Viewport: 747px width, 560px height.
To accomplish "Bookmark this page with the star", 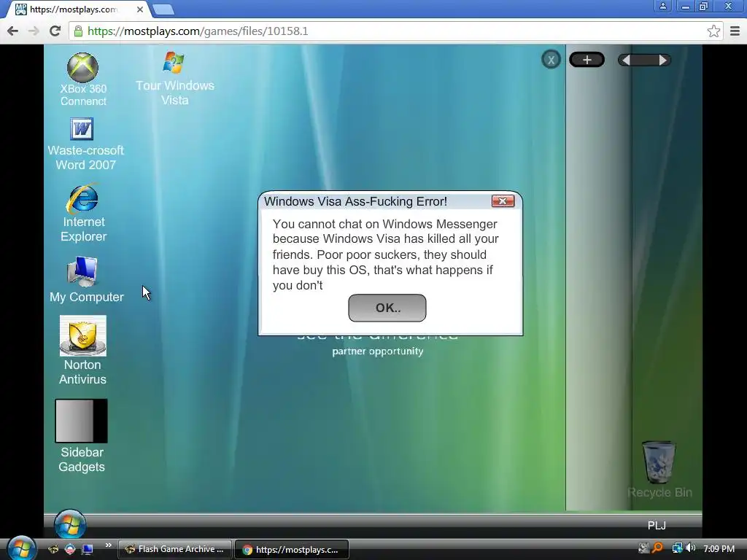I will (713, 31).
